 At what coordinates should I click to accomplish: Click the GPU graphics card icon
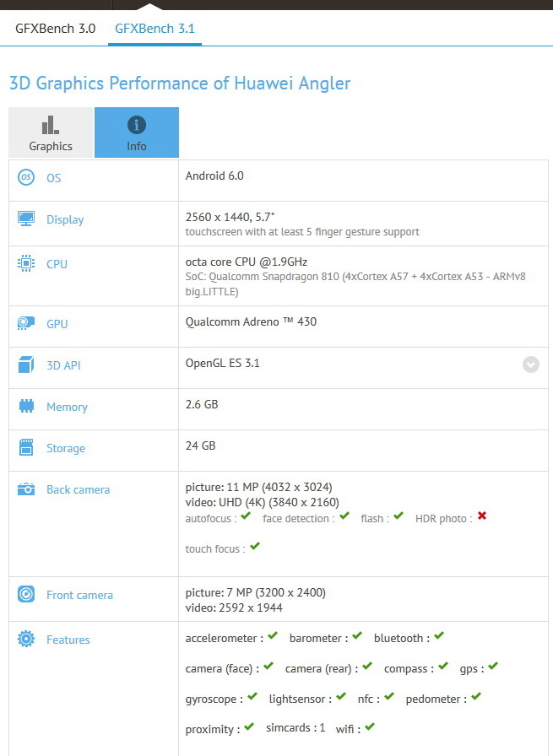point(26,322)
